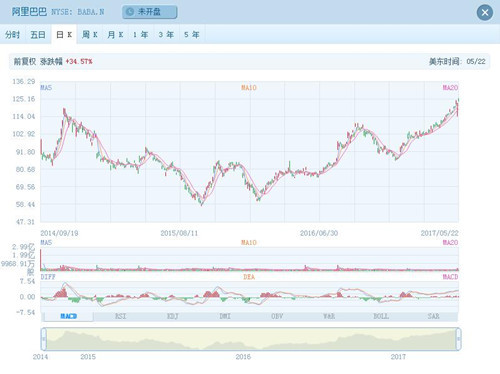This screenshot has height=374, width=500.
Task: Switch to the 周K weekly chart tab
Action: point(90,34)
